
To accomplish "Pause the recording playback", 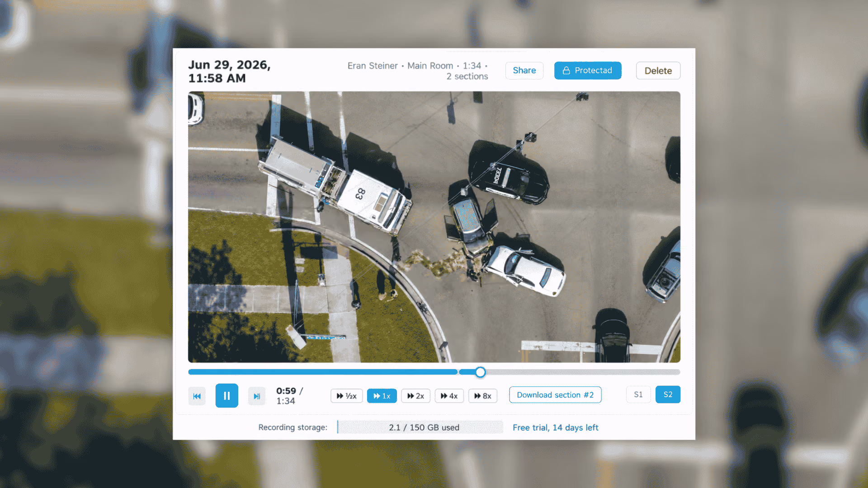I will [226, 396].
